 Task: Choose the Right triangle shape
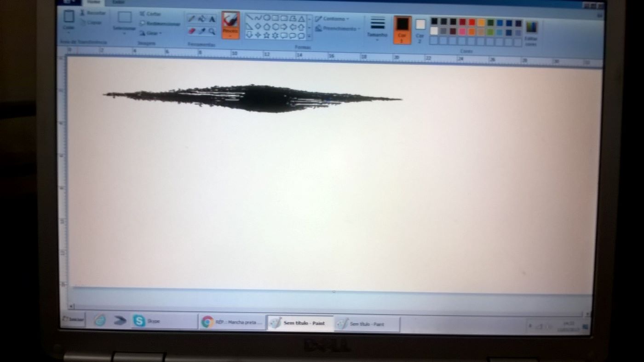(249, 26)
